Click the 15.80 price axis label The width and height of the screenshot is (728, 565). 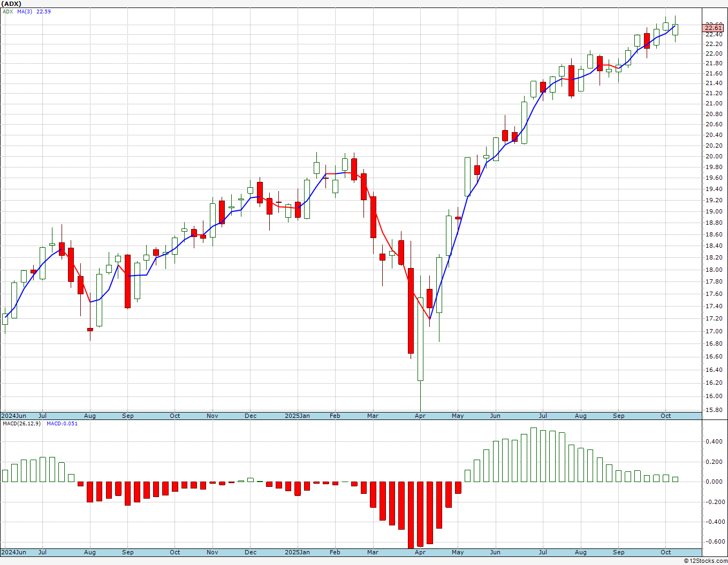(x=715, y=410)
